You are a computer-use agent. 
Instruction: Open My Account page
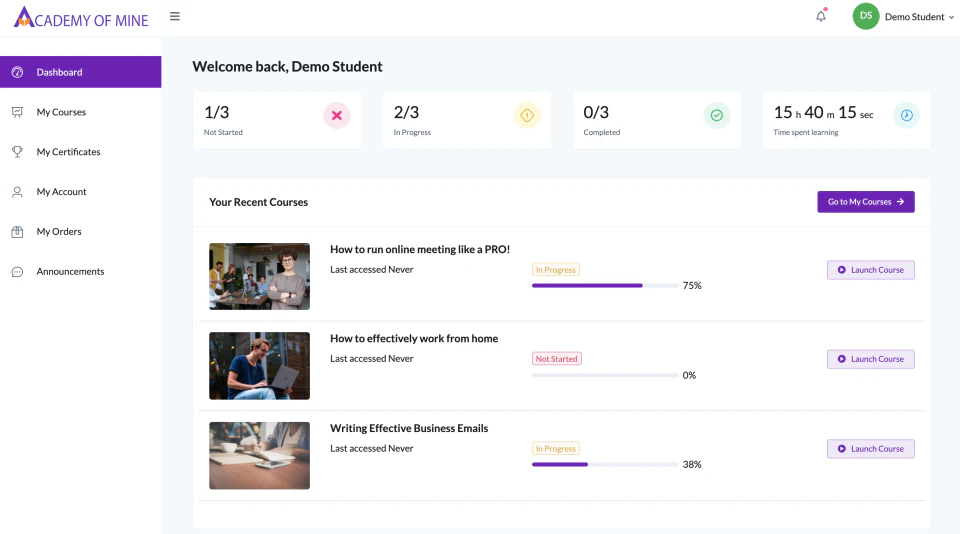click(61, 192)
